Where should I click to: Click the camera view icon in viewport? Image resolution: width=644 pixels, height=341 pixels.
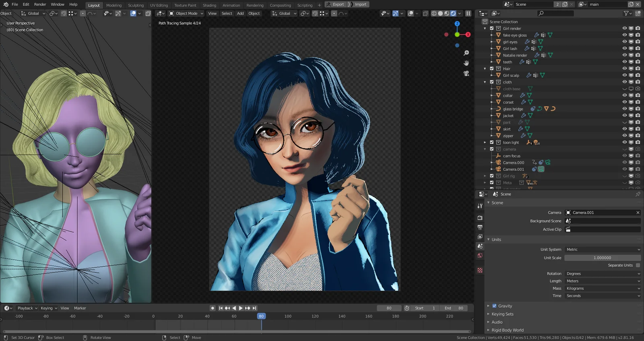(x=466, y=73)
